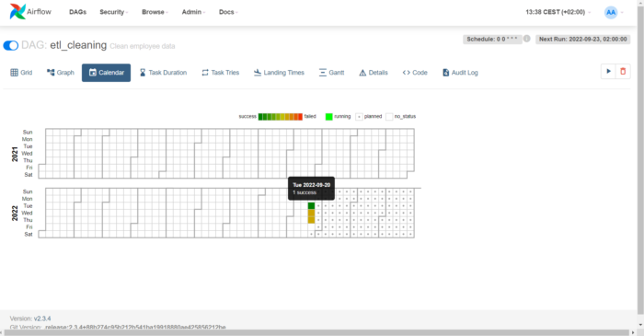Open the Security dropdown menu
The image size is (644, 336).
coord(114,12)
